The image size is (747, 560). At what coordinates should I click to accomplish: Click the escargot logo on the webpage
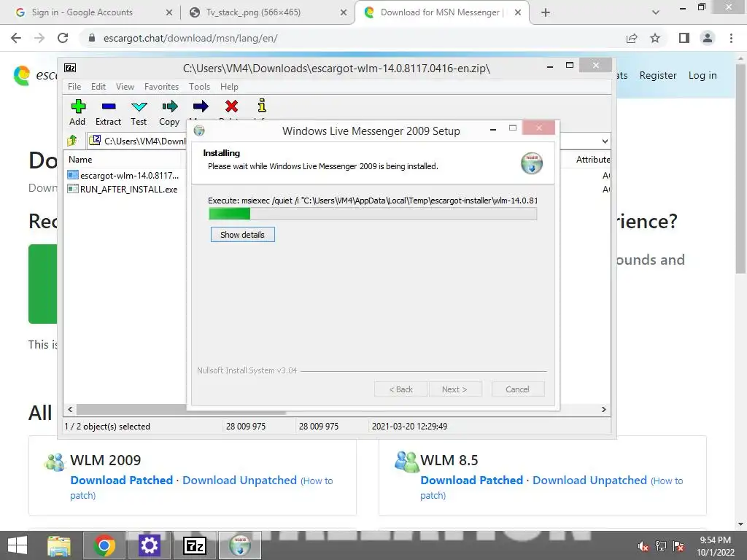click(21, 75)
